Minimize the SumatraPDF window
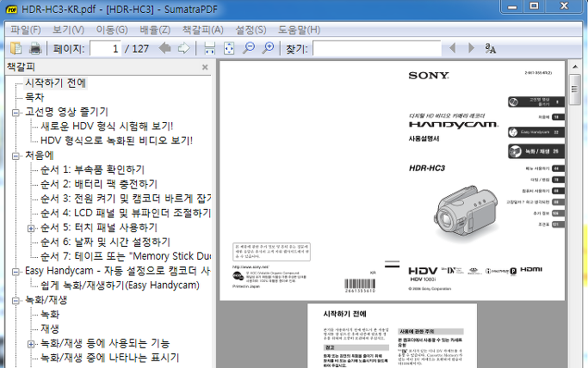588x368 pixels. (x=512, y=7)
